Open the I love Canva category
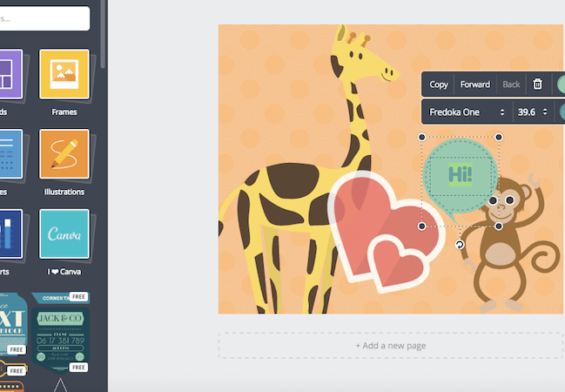565x392 pixels. click(x=64, y=234)
